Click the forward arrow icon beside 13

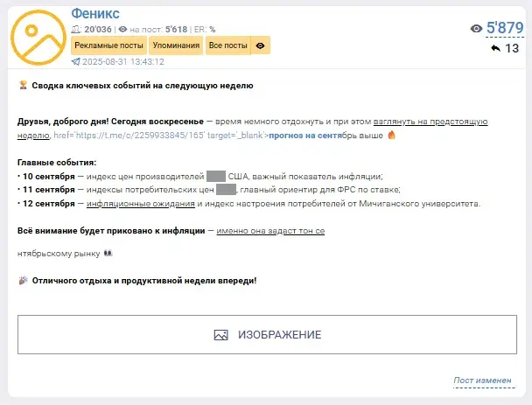[496, 48]
